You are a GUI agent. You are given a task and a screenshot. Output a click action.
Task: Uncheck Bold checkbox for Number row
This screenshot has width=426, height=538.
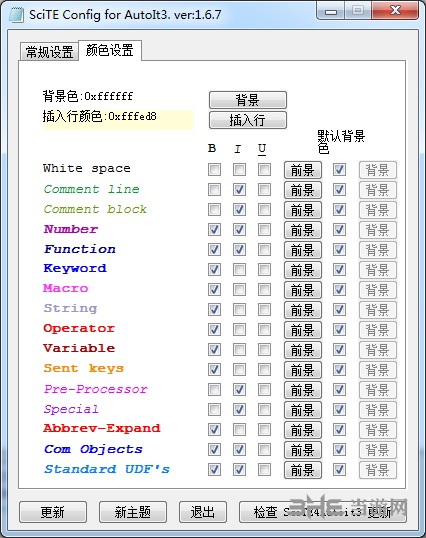click(214, 230)
